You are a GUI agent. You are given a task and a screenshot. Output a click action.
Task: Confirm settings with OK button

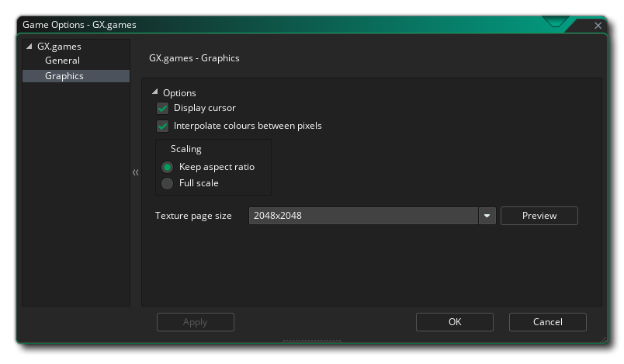click(x=455, y=322)
